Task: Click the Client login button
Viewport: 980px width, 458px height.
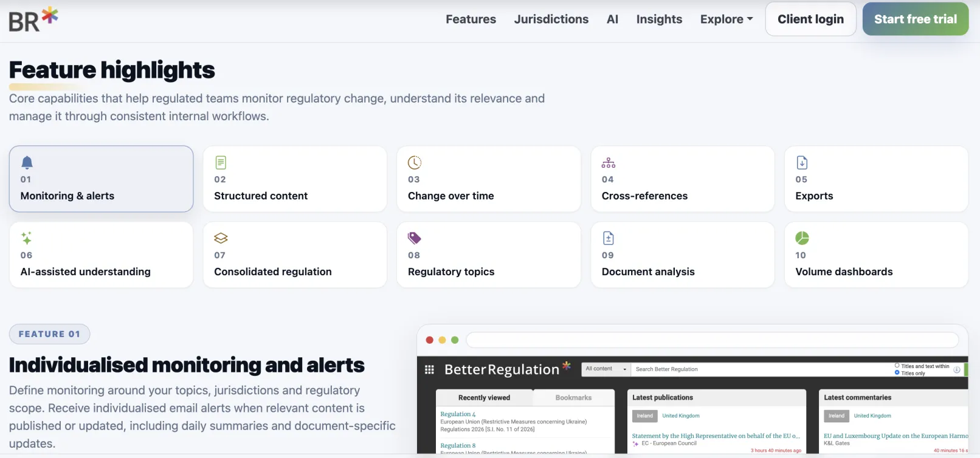Action: point(810,19)
